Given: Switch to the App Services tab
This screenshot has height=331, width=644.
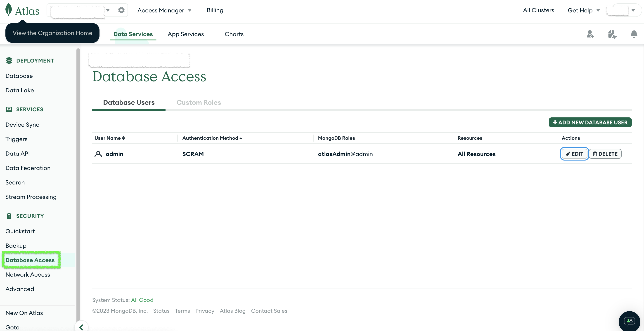Looking at the screenshot, I should click(186, 34).
